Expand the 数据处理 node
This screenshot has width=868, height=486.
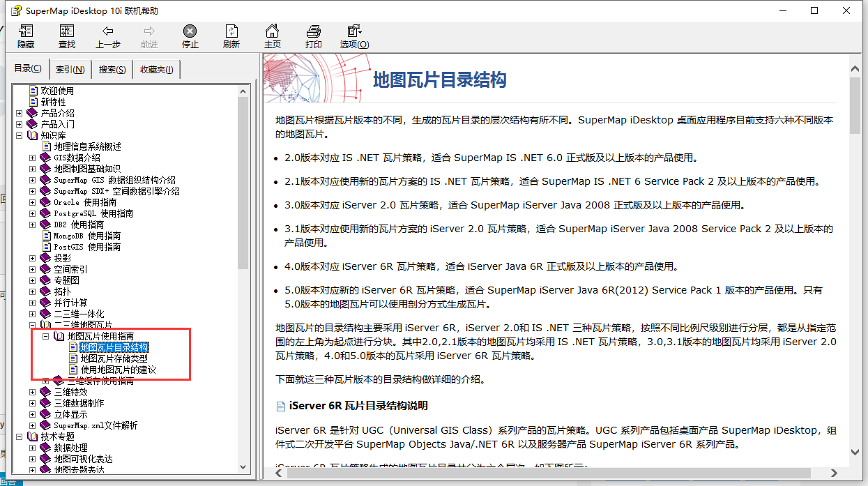point(33,448)
